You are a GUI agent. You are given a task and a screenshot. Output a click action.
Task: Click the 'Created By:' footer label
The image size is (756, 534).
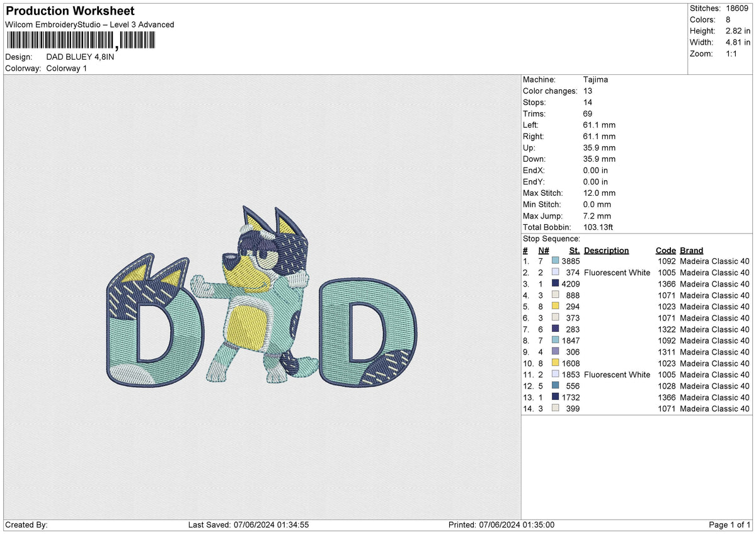pos(26,525)
